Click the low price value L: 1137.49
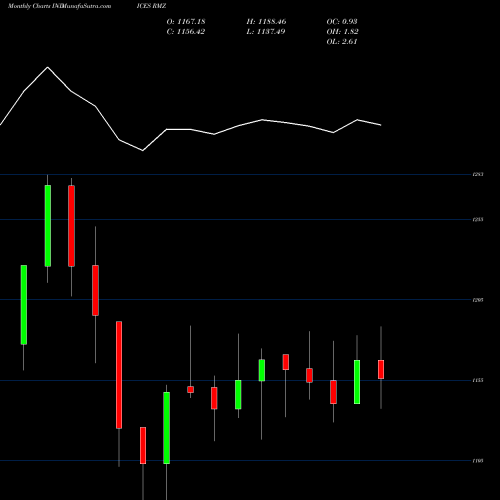The width and height of the screenshot is (500, 500). 266,32
